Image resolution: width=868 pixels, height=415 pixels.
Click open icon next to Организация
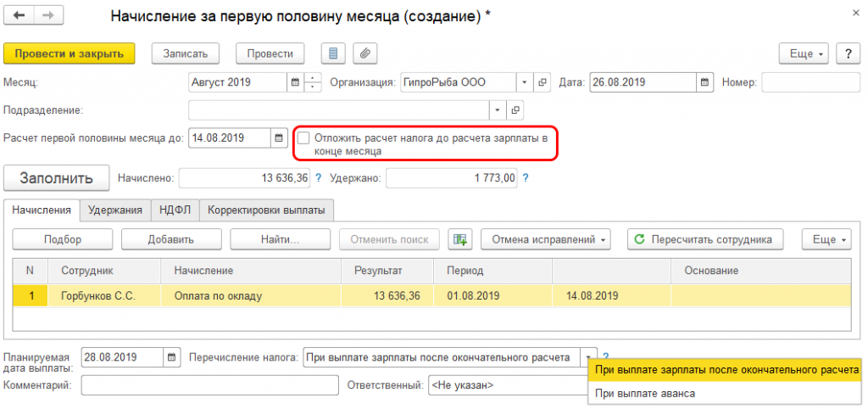click(x=543, y=82)
